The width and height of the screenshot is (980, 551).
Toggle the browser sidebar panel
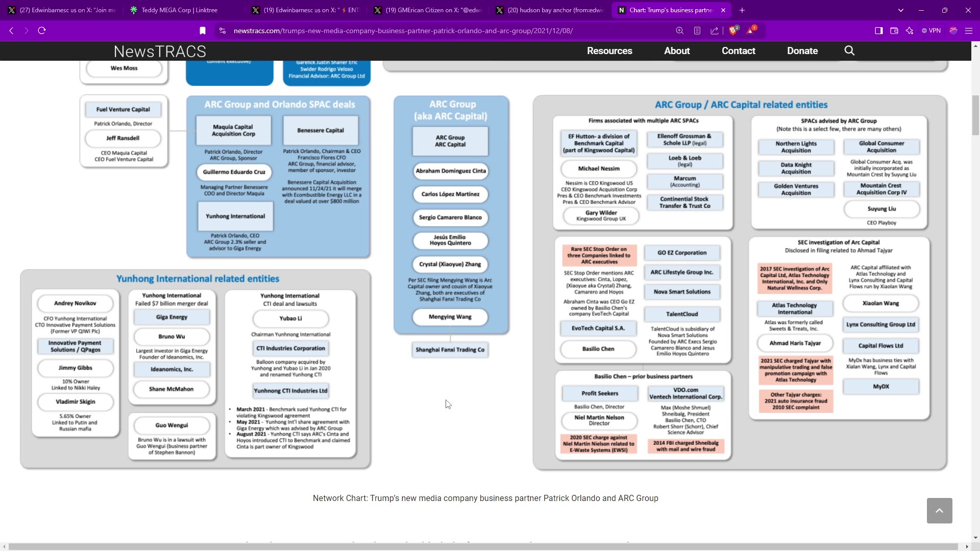click(878, 31)
